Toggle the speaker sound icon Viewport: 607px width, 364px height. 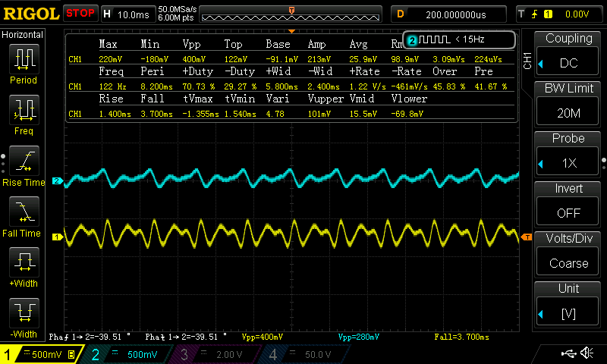pyautogui.click(x=587, y=353)
